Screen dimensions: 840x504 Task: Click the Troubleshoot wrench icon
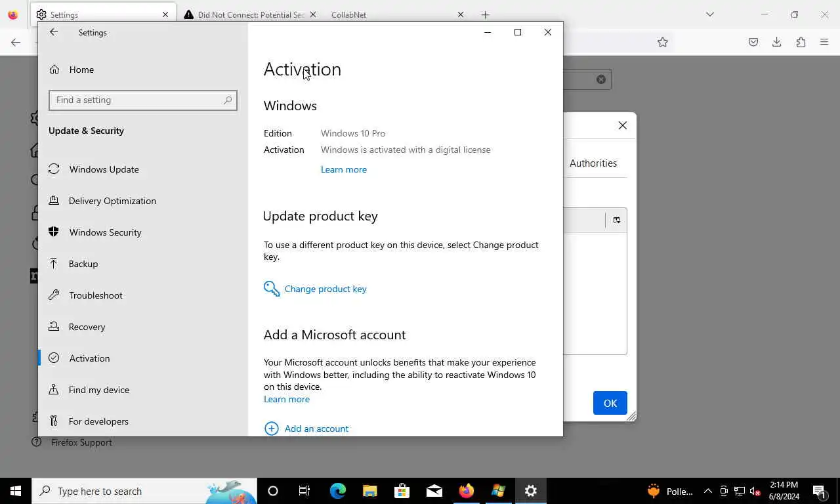point(54,295)
